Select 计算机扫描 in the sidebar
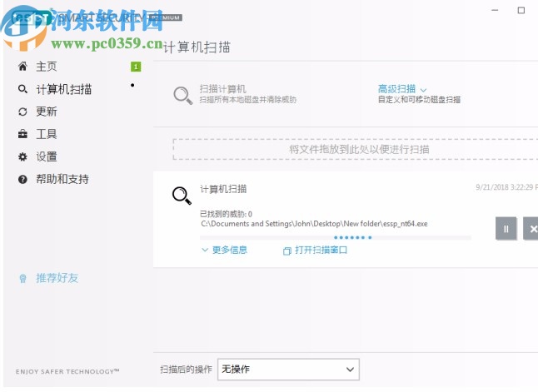 (64, 89)
